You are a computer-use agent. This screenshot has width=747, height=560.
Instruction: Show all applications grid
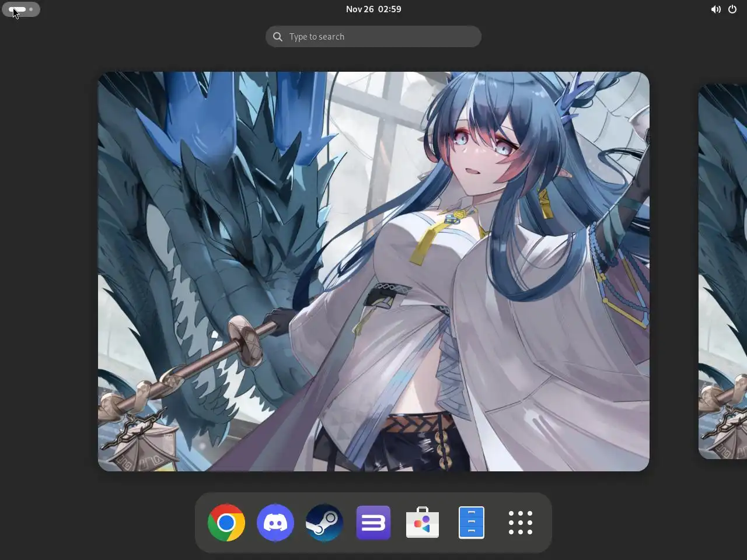pos(521,523)
